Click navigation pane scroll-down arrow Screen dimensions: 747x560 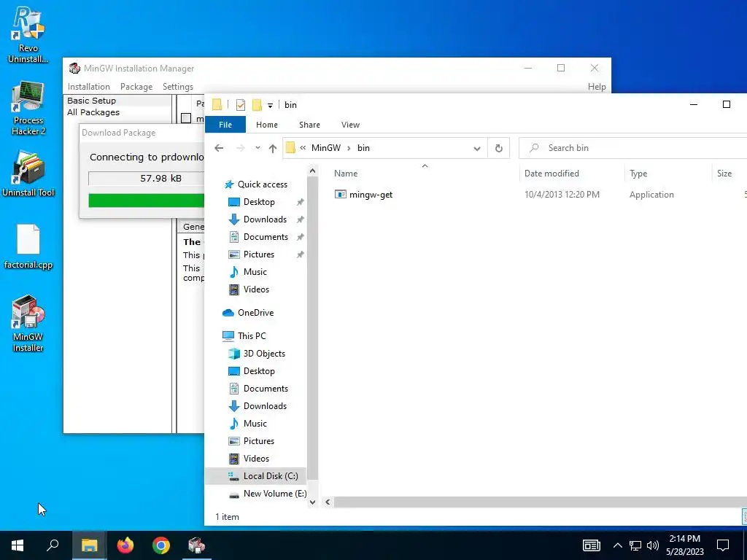[x=312, y=502]
